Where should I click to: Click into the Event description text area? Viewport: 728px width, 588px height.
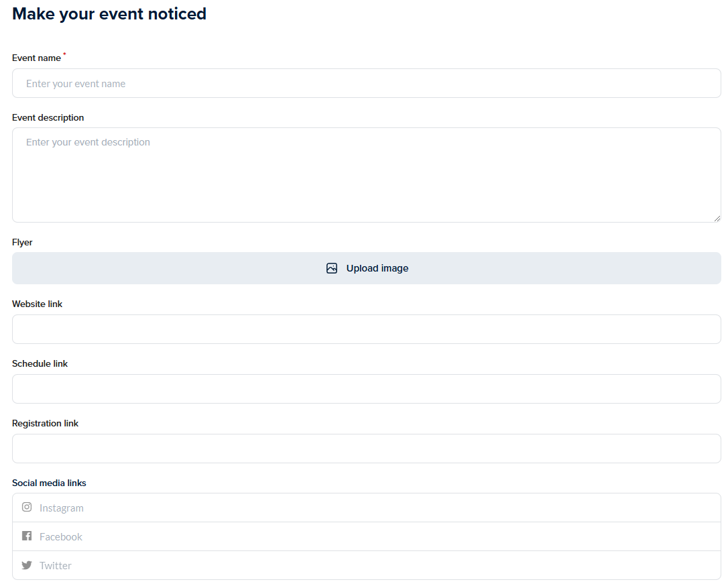click(366, 175)
